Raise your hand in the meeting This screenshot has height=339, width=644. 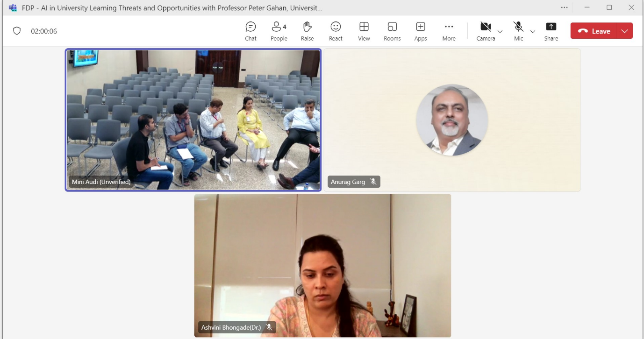[307, 31]
